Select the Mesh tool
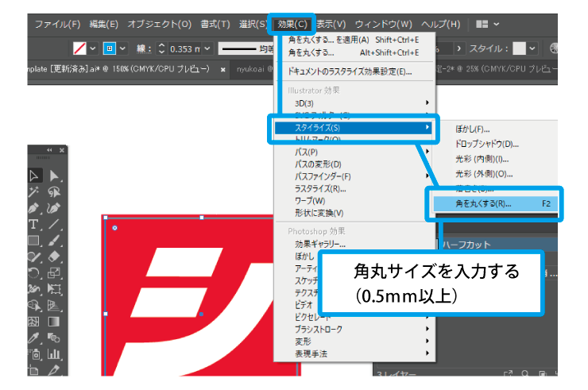588x390 pixels. (34, 322)
